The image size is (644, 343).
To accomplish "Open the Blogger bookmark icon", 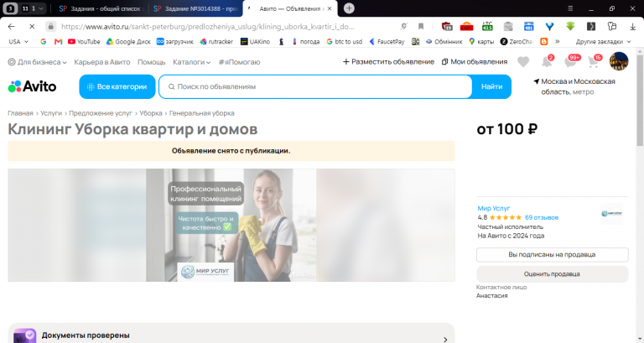I will tap(543, 41).
